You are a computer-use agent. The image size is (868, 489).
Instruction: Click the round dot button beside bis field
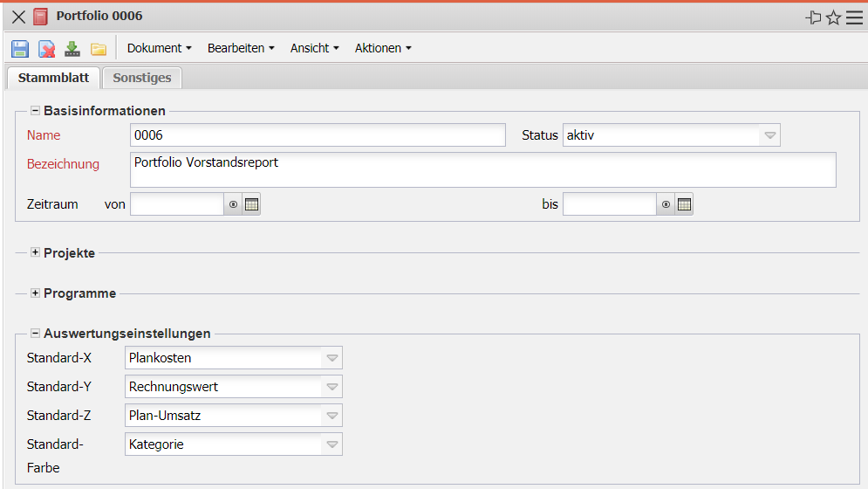pyautogui.click(x=666, y=204)
